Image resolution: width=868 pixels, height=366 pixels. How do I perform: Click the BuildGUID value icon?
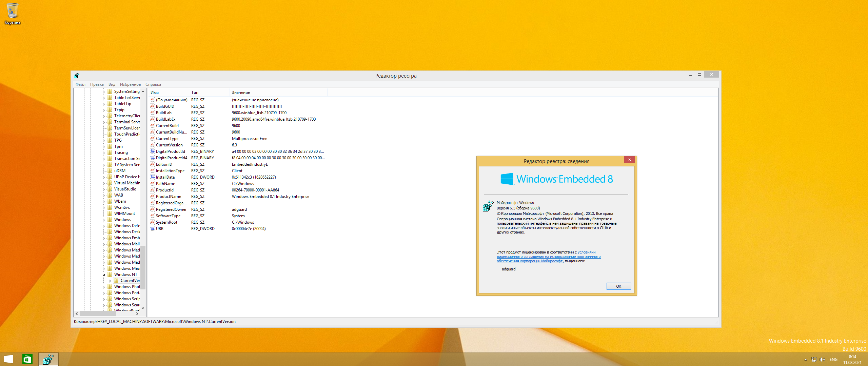(153, 106)
